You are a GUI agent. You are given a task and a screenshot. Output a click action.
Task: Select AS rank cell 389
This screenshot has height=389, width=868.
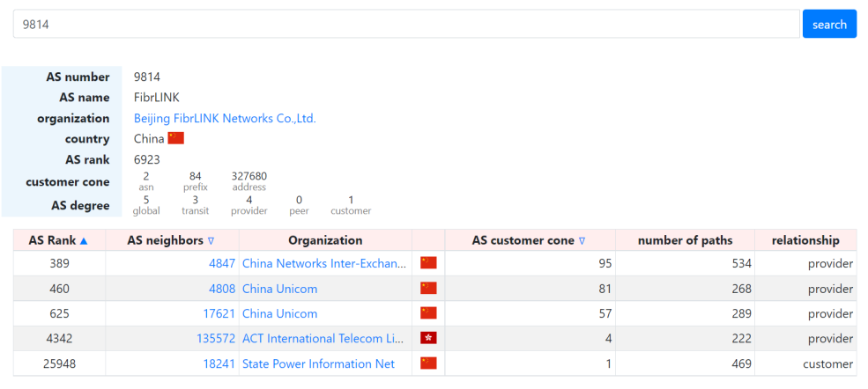pyautogui.click(x=59, y=263)
